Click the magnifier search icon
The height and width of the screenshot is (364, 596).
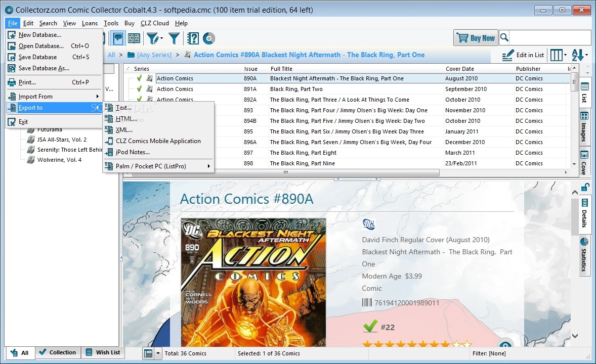pos(504,37)
